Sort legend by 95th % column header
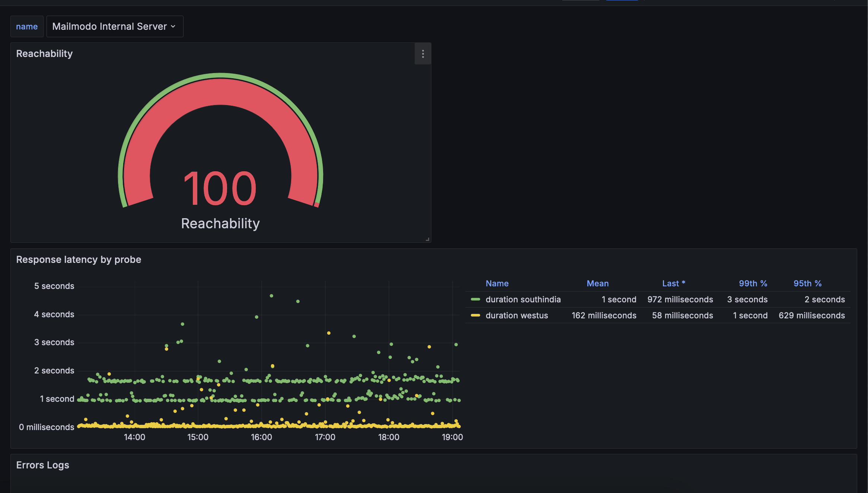Image resolution: width=868 pixels, height=493 pixels. (x=807, y=283)
